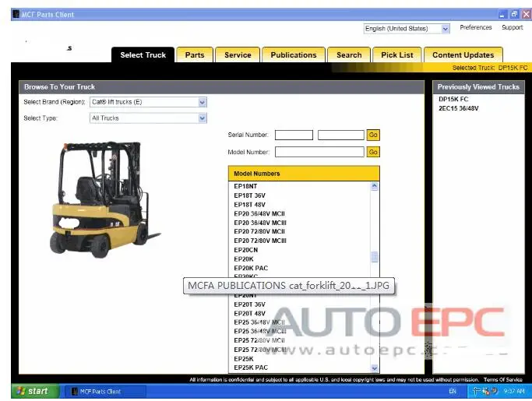The image size is (532, 401).
Task: Click the second Serial Number input field
Action: (x=340, y=135)
